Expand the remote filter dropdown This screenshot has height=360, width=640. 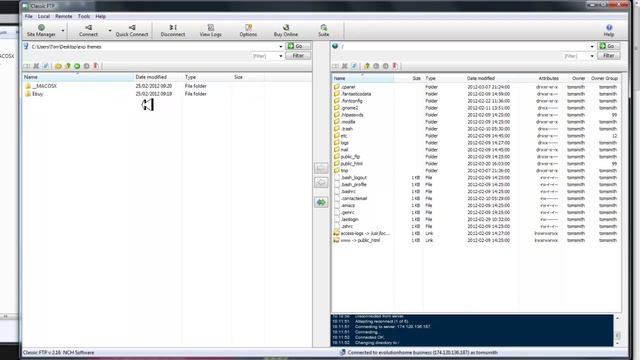(x=592, y=56)
